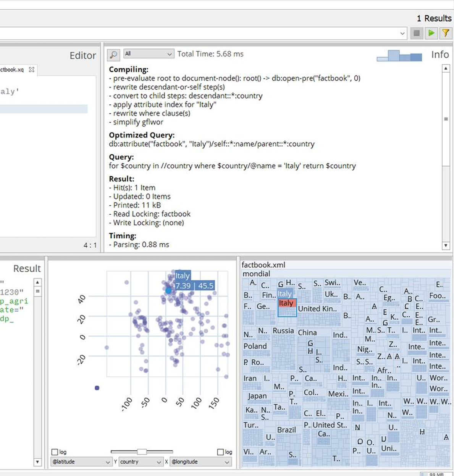Click the magnifier search icon in Info panel
Viewport: 454px width, 476px height.
tap(113, 55)
